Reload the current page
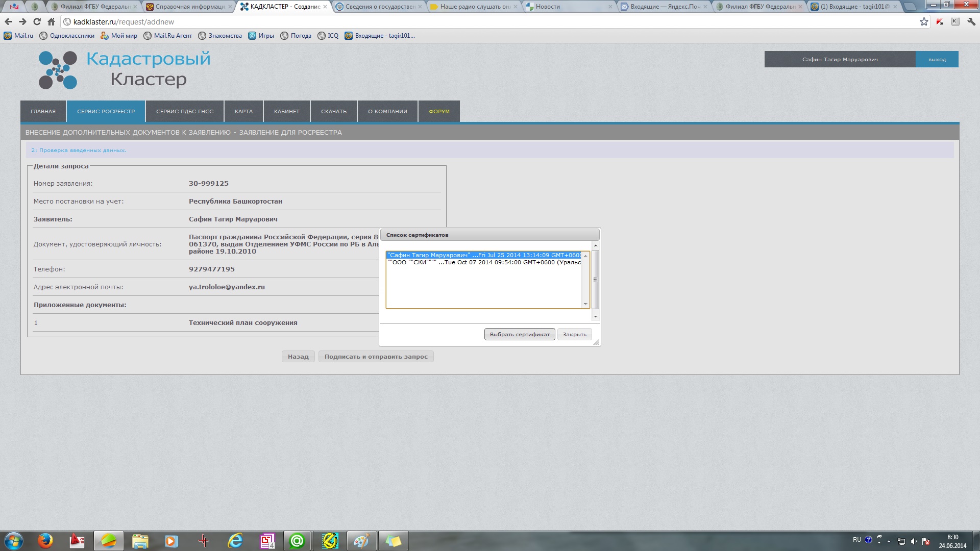 click(37, 21)
